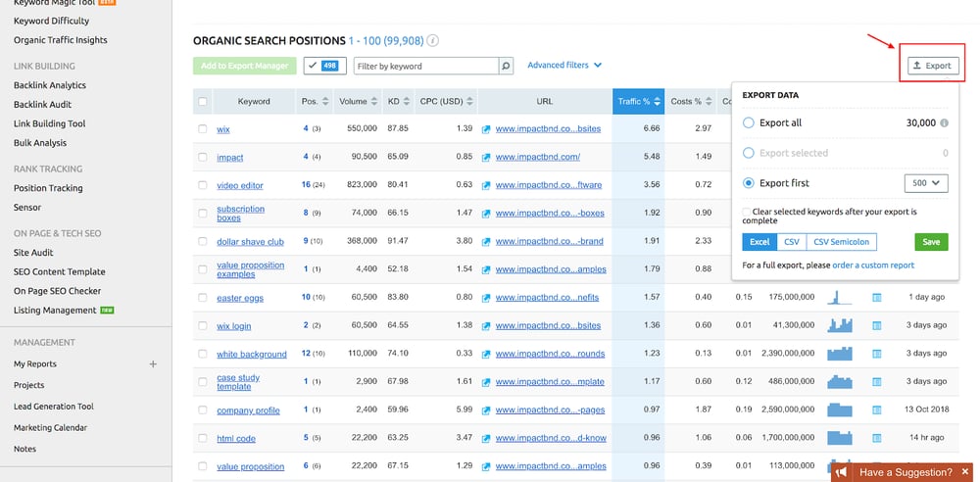
Task: Select the Export first radio button
Action: 748,183
